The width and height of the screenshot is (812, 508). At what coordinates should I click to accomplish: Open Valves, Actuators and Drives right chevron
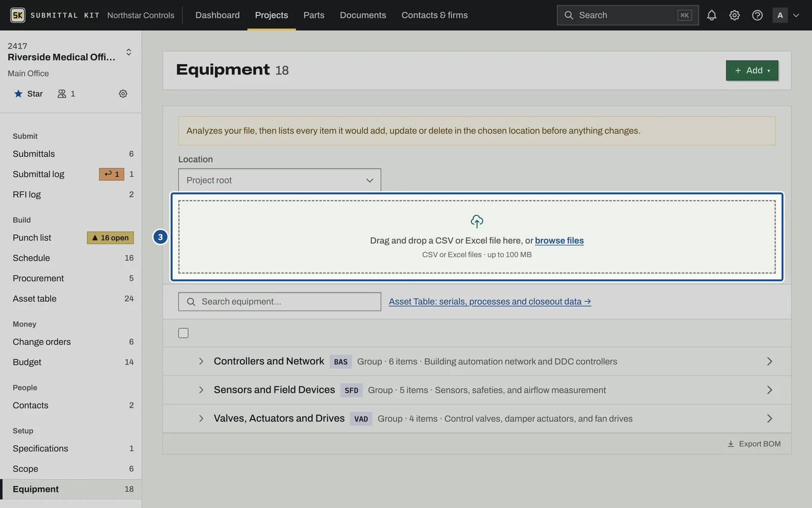769,419
